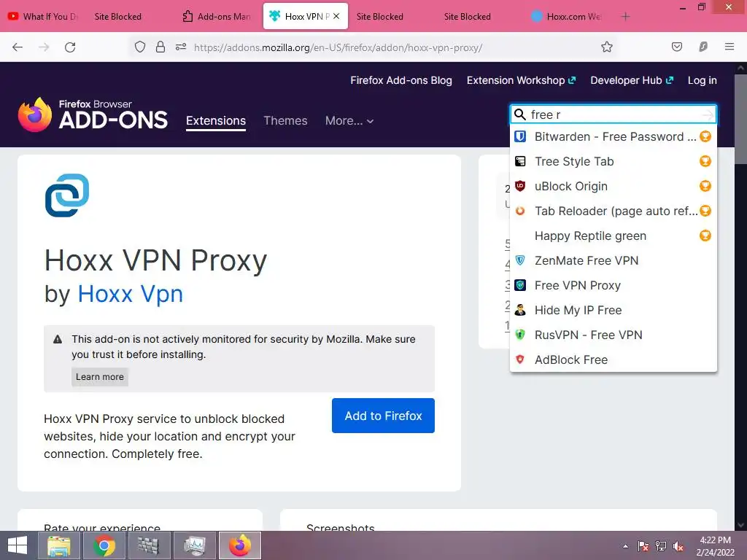Click the Bitwarden shield icon in suggestions
This screenshot has height=560, width=747.
tap(520, 136)
